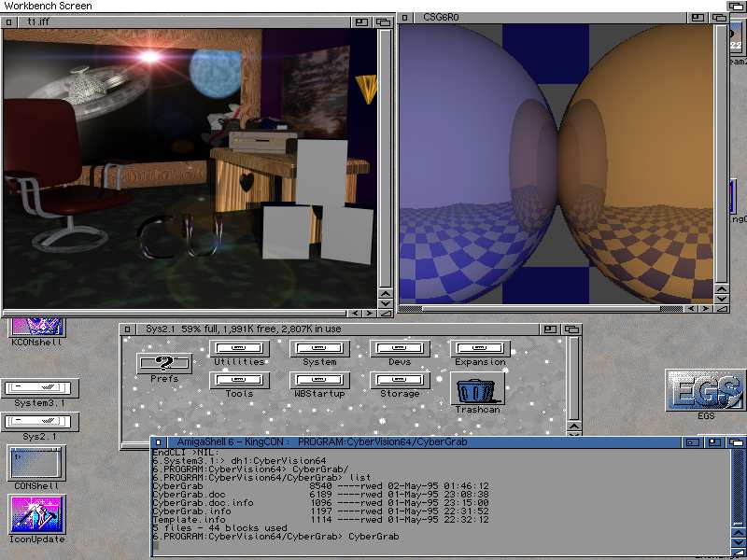Click the t1.iff window depth gadget

coord(383,21)
